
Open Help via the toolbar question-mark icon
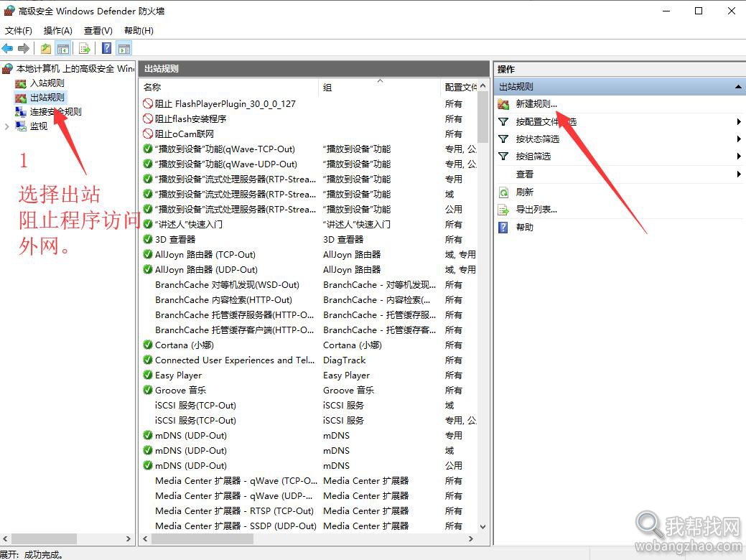[107, 48]
